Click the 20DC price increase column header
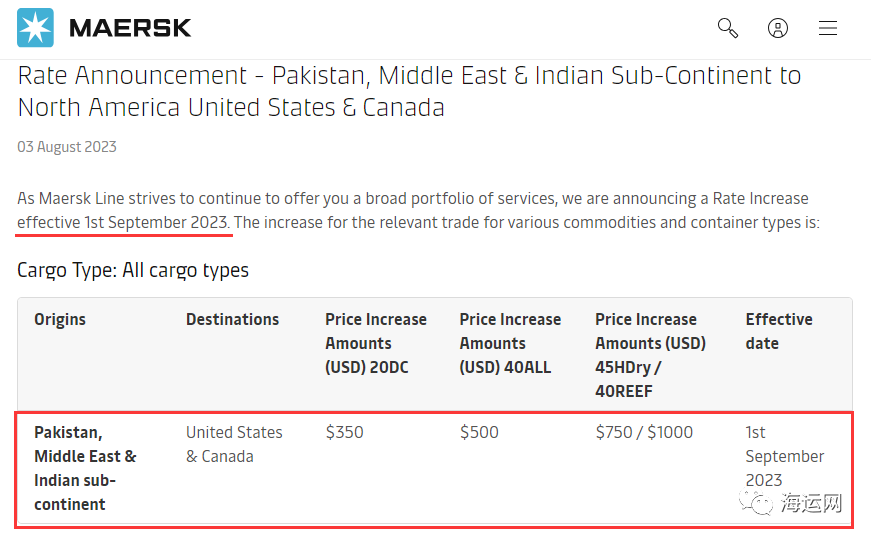Viewport: 871px width, 541px height. [x=376, y=343]
